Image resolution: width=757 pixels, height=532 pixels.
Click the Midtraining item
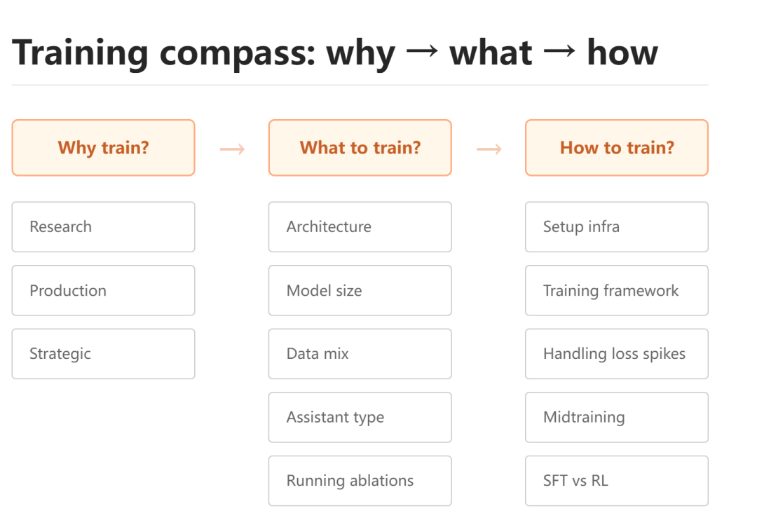(x=616, y=418)
